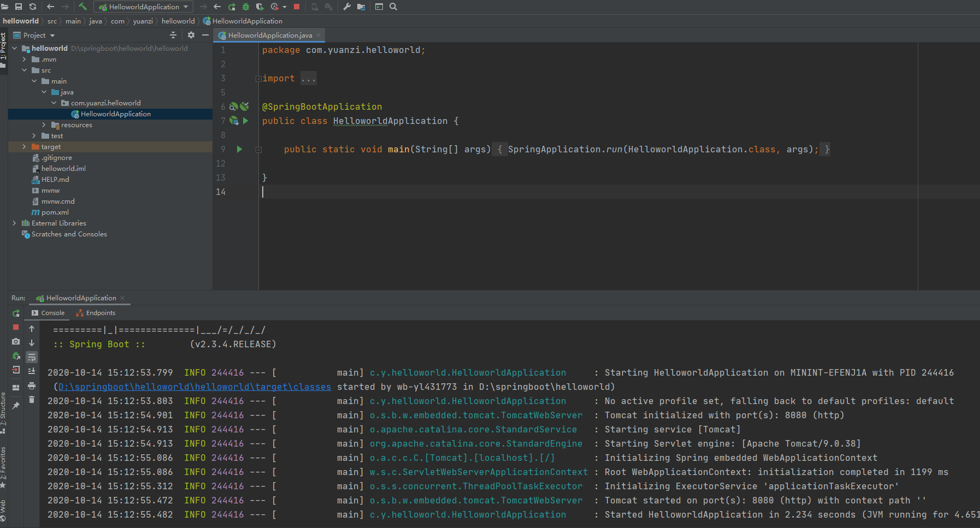The width and height of the screenshot is (980, 528).
Task: Select the HelloworldApplication.java editor tab
Action: pyautogui.click(x=269, y=35)
